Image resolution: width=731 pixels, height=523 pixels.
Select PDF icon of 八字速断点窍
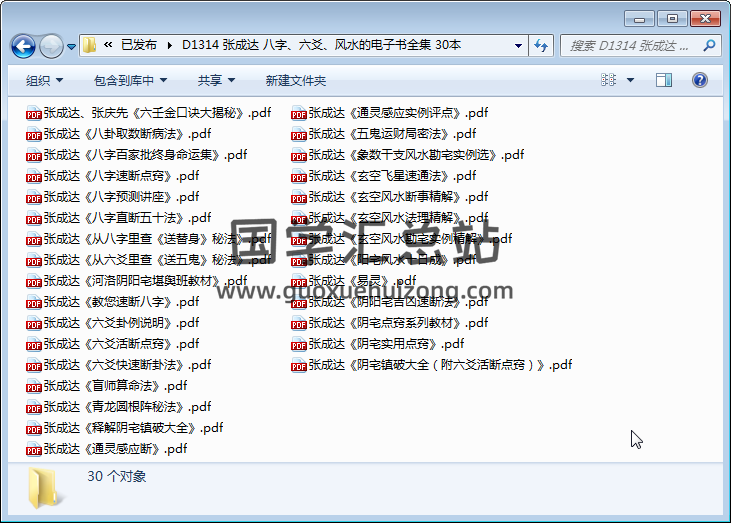click(x=34, y=176)
